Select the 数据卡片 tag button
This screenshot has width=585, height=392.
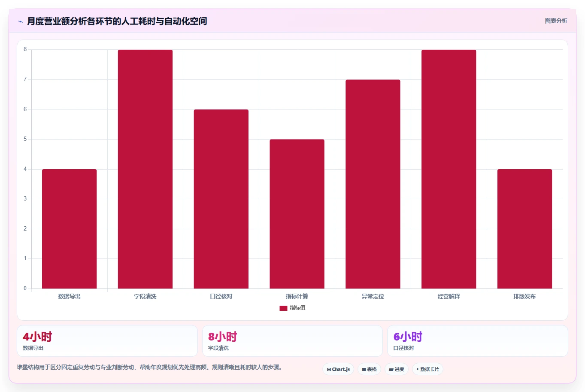[x=427, y=369]
